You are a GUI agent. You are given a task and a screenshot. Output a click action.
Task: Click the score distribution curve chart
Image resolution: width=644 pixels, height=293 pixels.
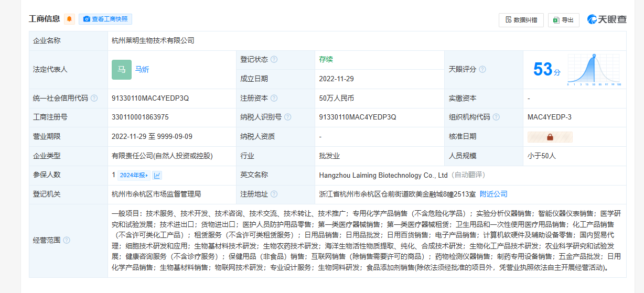[594, 69]
